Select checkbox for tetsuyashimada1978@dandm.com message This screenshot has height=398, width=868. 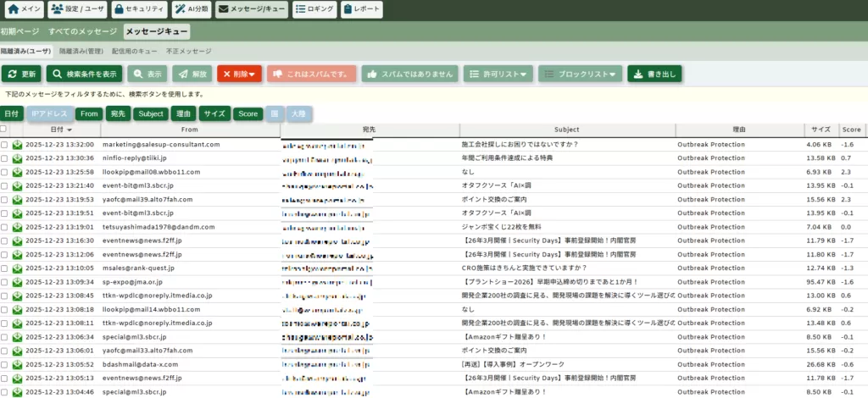4,227
